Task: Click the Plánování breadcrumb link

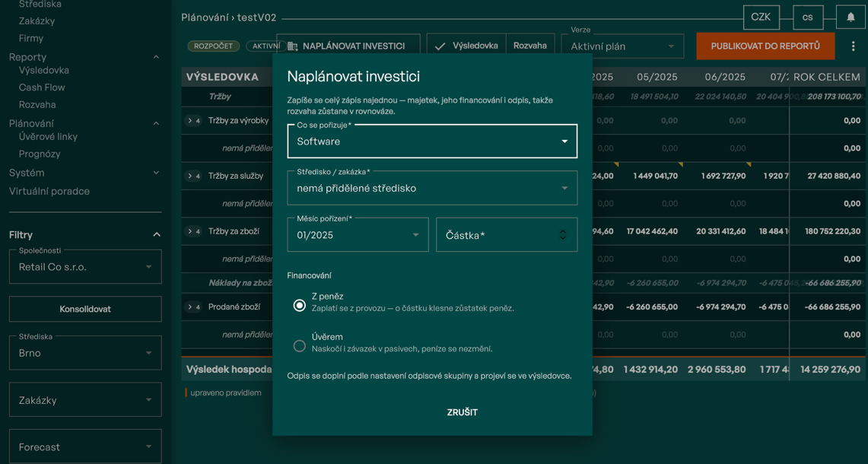Action: coord(205,17)
